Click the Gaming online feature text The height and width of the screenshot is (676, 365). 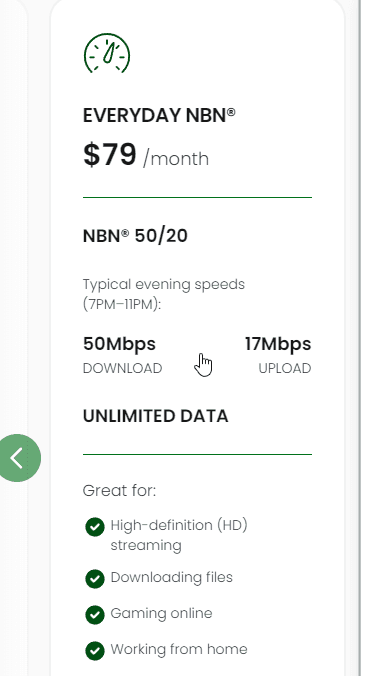click(161, 613)
